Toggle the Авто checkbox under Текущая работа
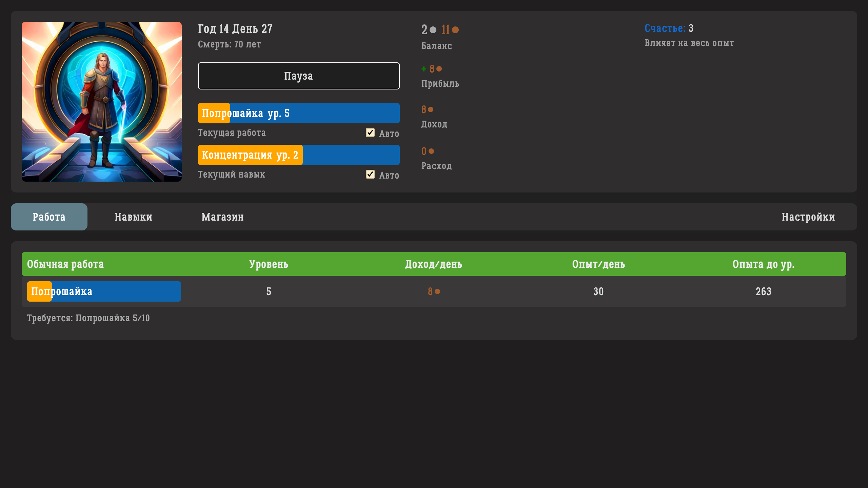The height and width of the screenshot is (488, 868). (370, 133)
